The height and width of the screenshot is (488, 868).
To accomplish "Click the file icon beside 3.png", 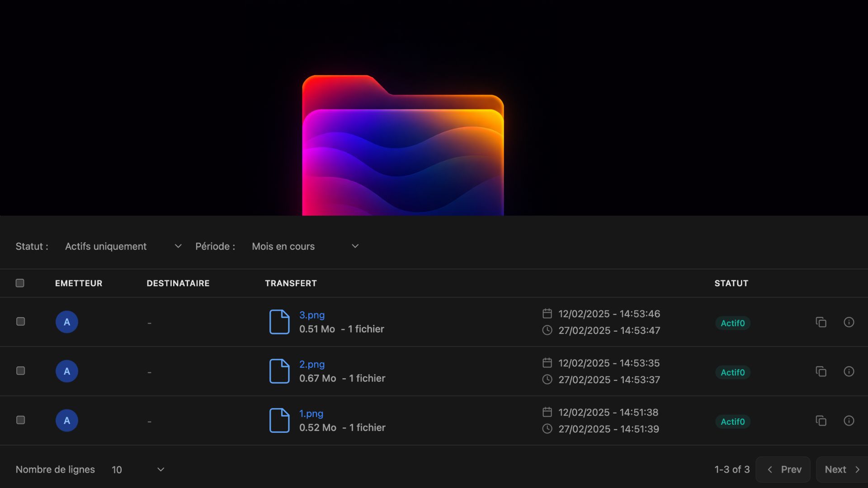I will click(x=279, y=322).
